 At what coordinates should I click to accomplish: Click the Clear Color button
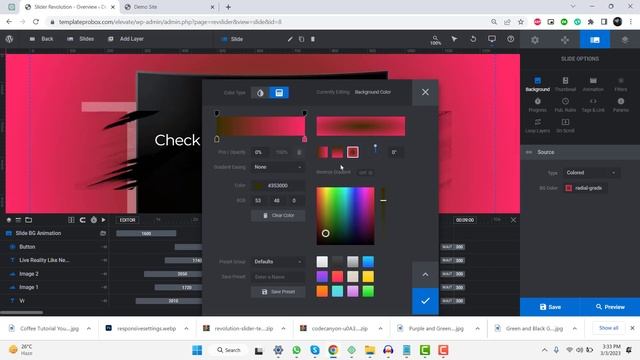(278, 216)
